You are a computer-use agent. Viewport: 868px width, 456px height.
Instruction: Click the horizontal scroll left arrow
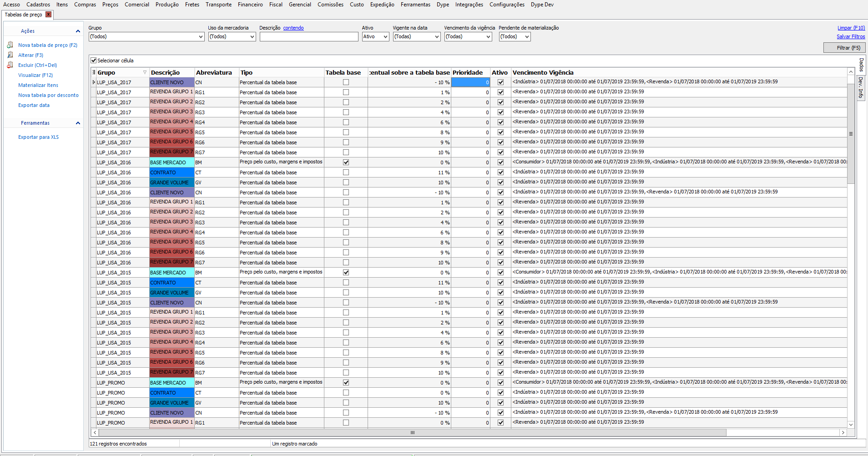(95, 433)
